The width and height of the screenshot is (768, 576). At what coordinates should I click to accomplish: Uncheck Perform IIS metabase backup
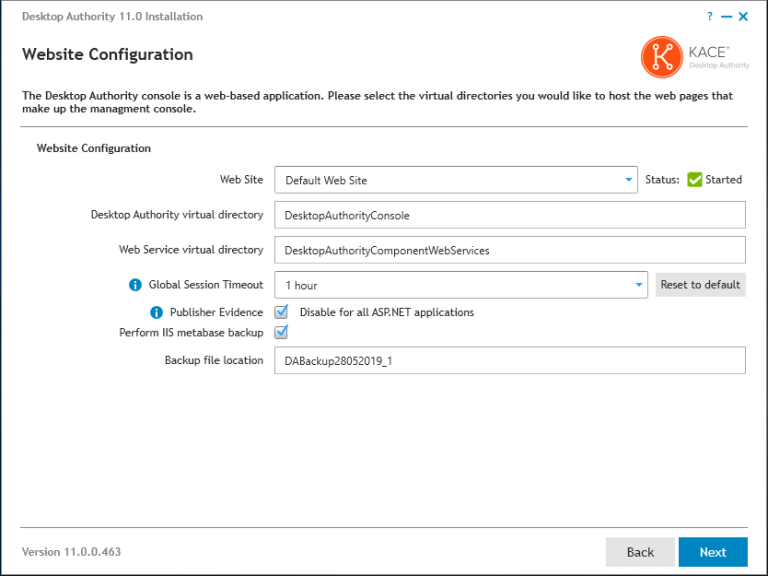(281, 332)
